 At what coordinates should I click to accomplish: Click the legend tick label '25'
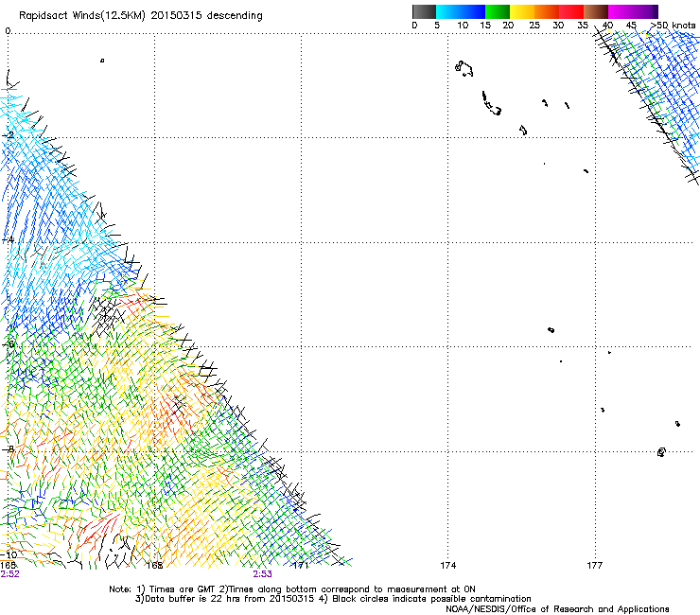pos(534,26)
